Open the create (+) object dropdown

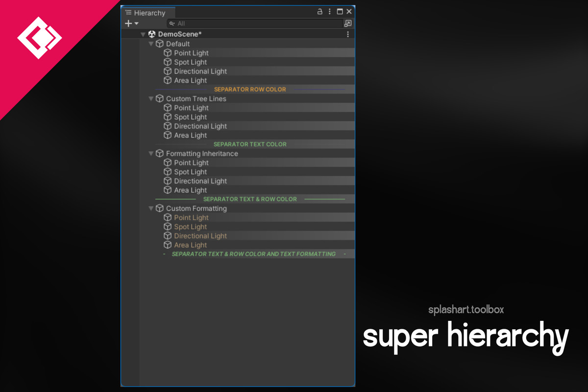click(x=132, y=23)
